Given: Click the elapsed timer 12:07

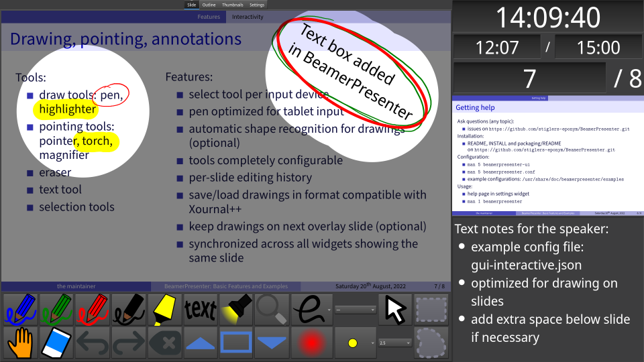Looking at the screenshot, I should [497, 48].
